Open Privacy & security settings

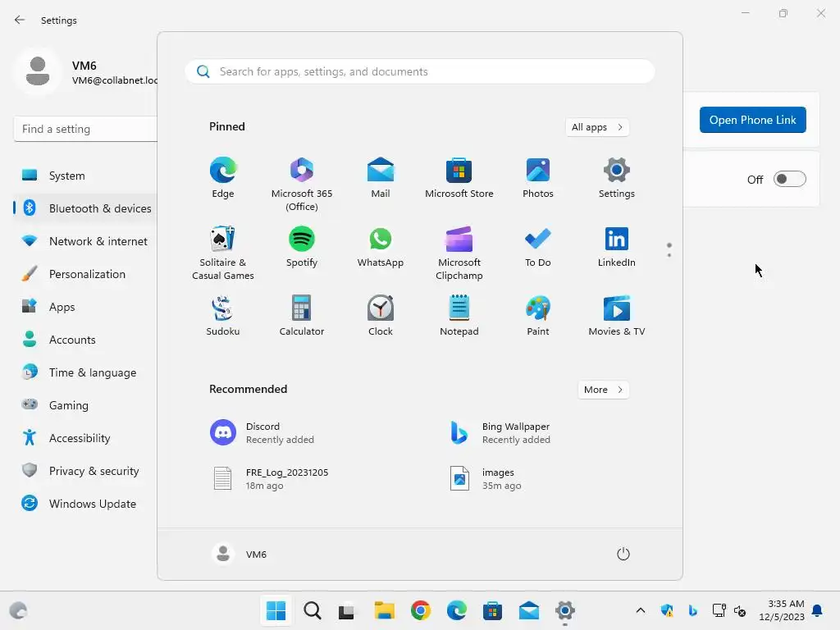pos(85,471)
